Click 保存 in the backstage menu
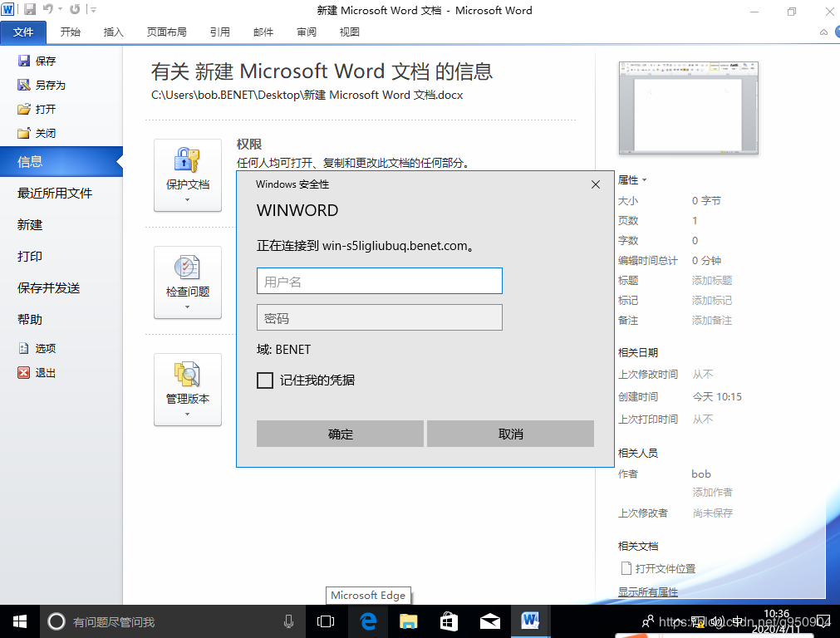This screenshot has height=638, width=840. [x=37, y=61]
